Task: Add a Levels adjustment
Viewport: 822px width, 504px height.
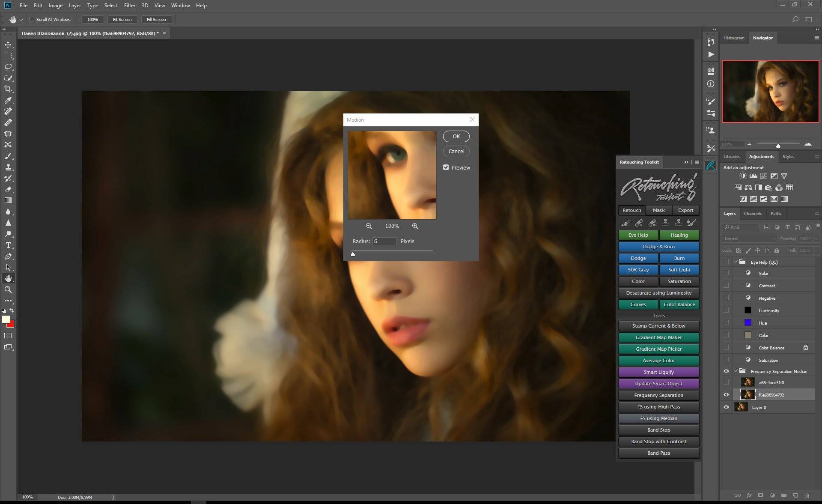Action: (x=753, y=176)
